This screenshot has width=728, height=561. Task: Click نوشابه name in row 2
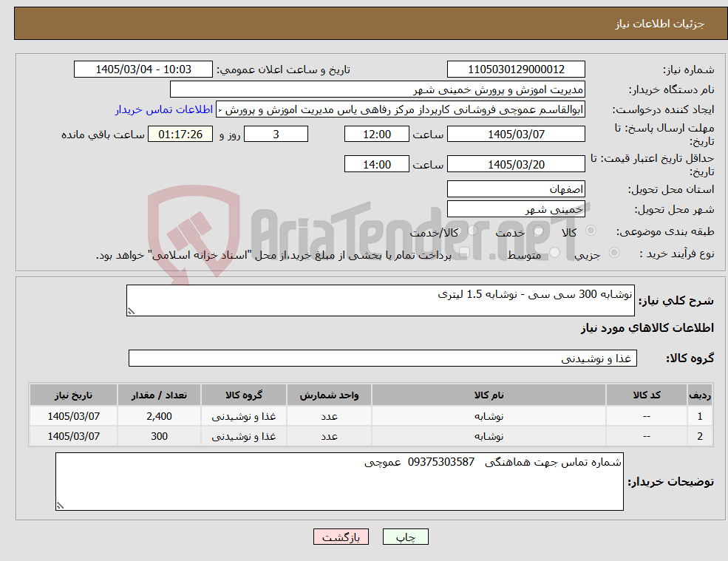[489, 436]
